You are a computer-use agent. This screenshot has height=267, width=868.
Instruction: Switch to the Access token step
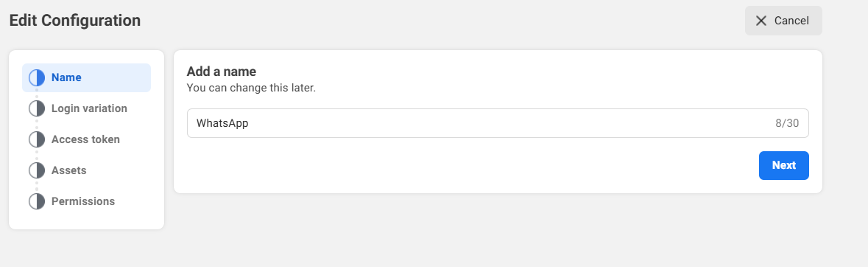pyautogui.click(x=86, y=139)
